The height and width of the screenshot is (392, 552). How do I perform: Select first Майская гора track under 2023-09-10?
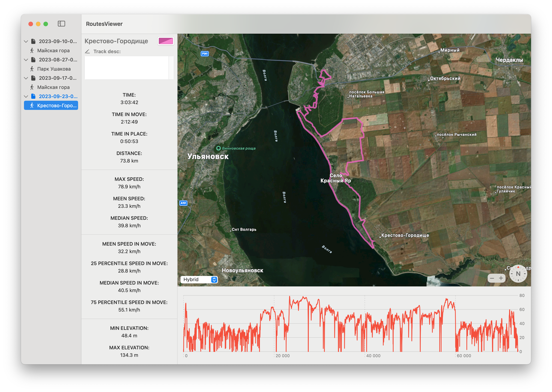[51, 50]
